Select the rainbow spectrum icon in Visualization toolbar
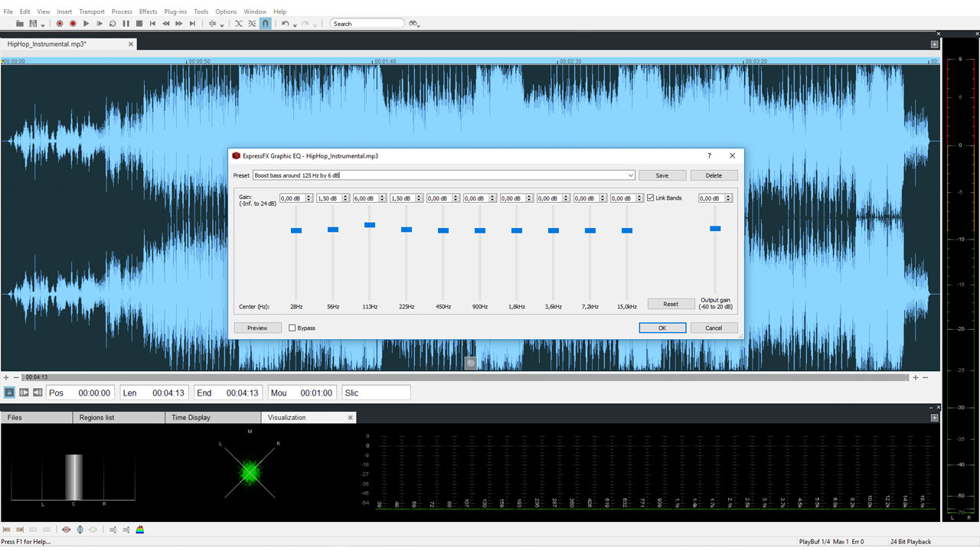 click(140, 529)
